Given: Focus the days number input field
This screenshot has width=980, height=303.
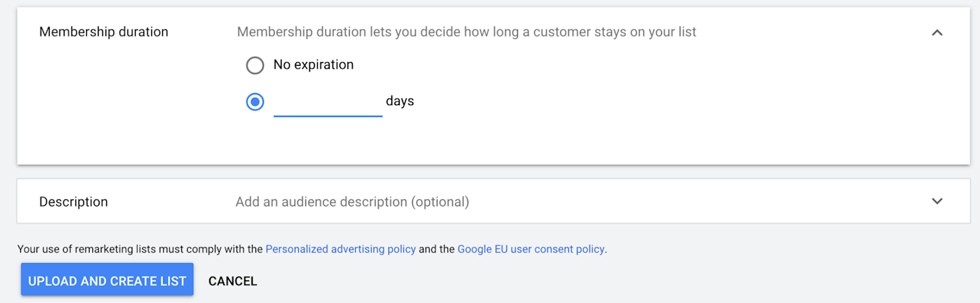Looking at the screenshot, I should pyautogui.click(x=328, y=102).
